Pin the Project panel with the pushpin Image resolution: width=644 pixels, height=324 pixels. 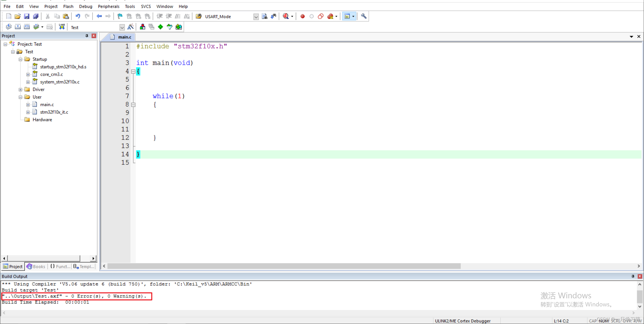pos(87,36)
